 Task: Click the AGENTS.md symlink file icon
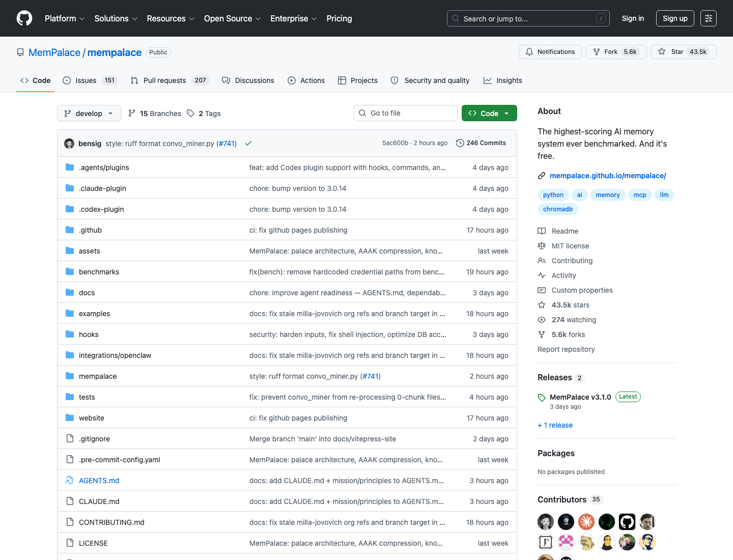point(70,481)
